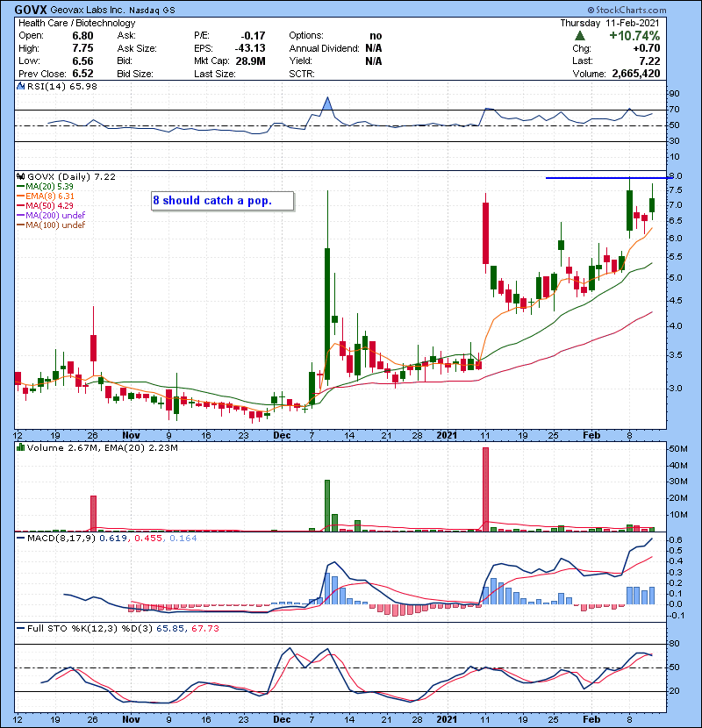Click the green up-triangle beside +10.74%
The width and height of the screenshot is (702, 728).
tap(579, 36)
